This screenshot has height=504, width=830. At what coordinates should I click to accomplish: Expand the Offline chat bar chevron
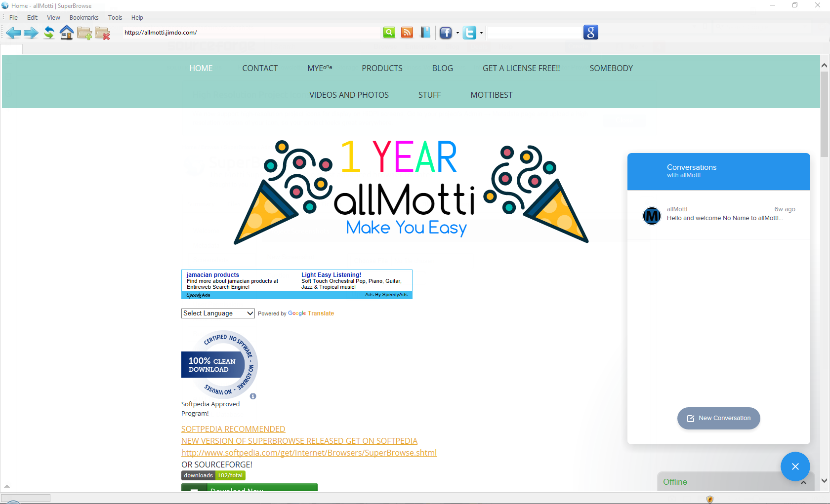click(x=804, y=482)
